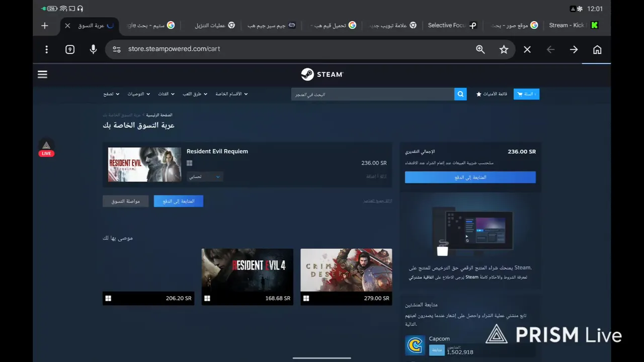Click the browser new tab plus icon
The image size is (644, 362).
coord(45,26)
